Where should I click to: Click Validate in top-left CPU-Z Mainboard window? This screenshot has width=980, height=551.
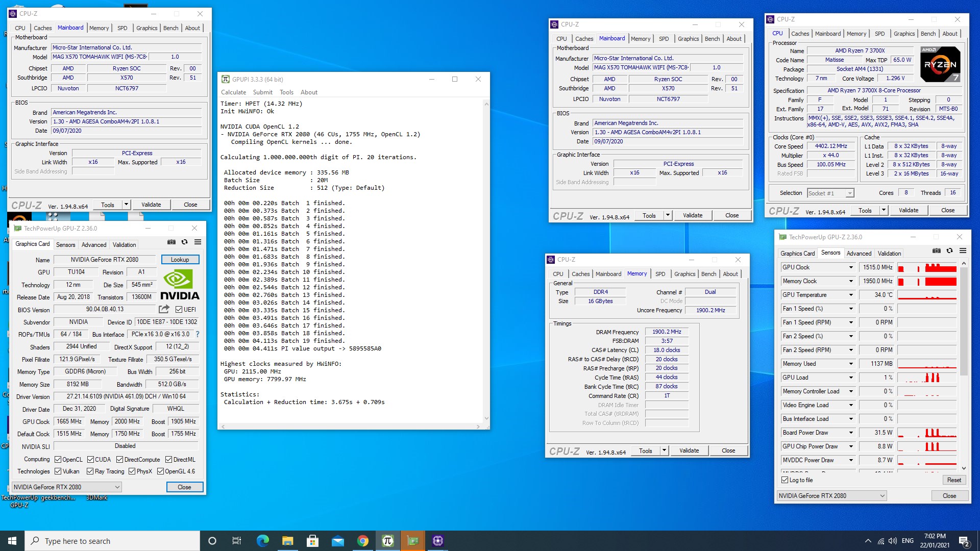click(x=151, y=205)
